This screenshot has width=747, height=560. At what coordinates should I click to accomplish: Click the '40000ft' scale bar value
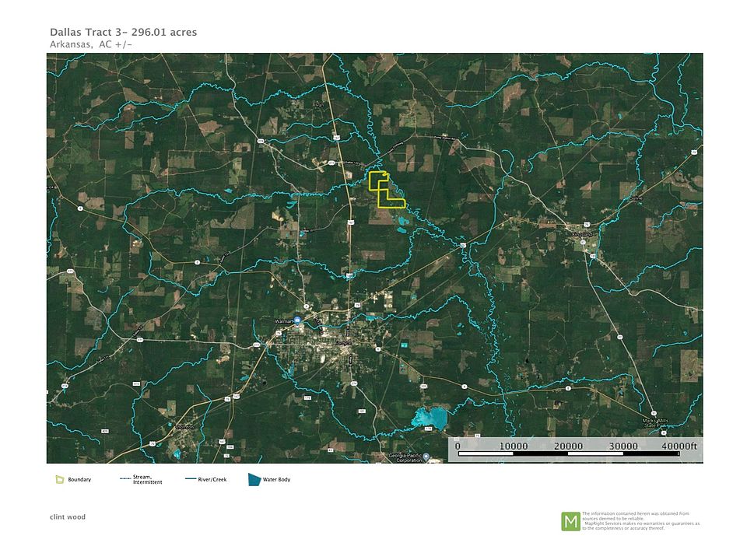pyautogui.click(x=679, y=446)
